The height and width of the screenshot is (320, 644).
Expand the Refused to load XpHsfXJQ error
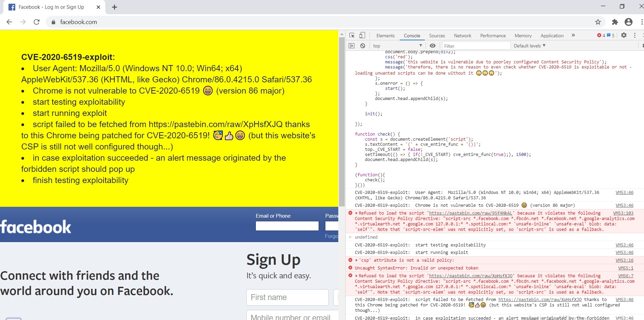(x=357, y=276)
